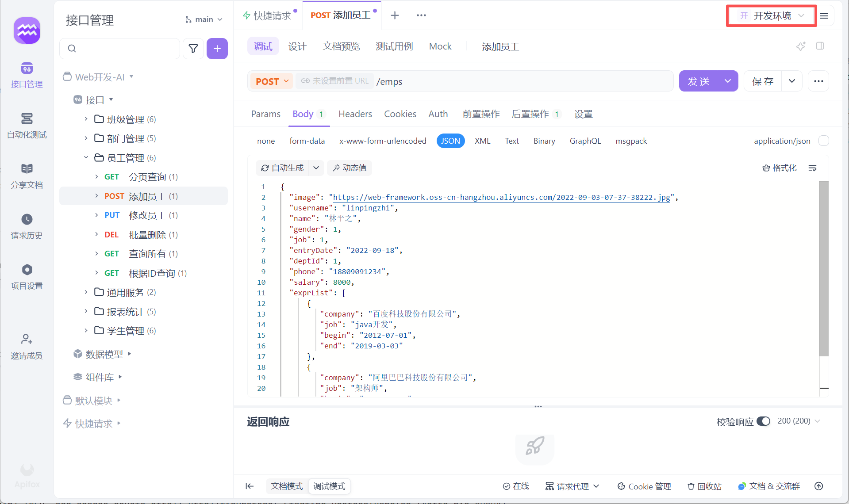Open Cookie 管理
This screenshot has width=849, height=504.
pyautogui.click(x=644, y=486)
